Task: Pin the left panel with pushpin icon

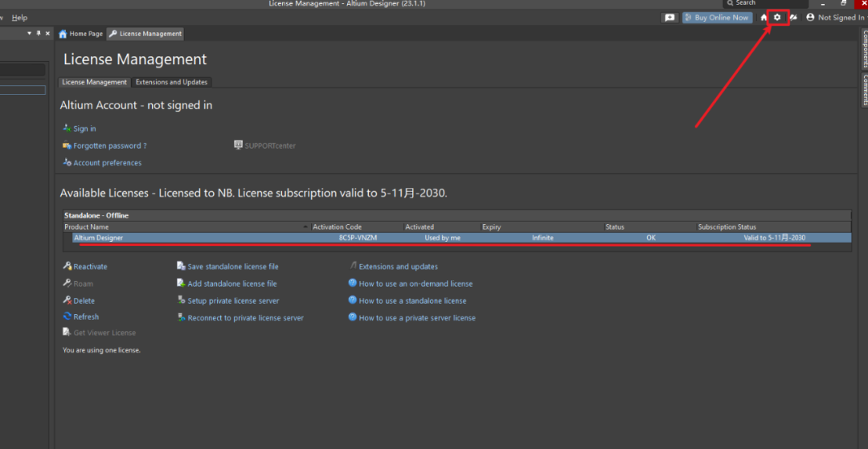Action: (x=38, y=34)
